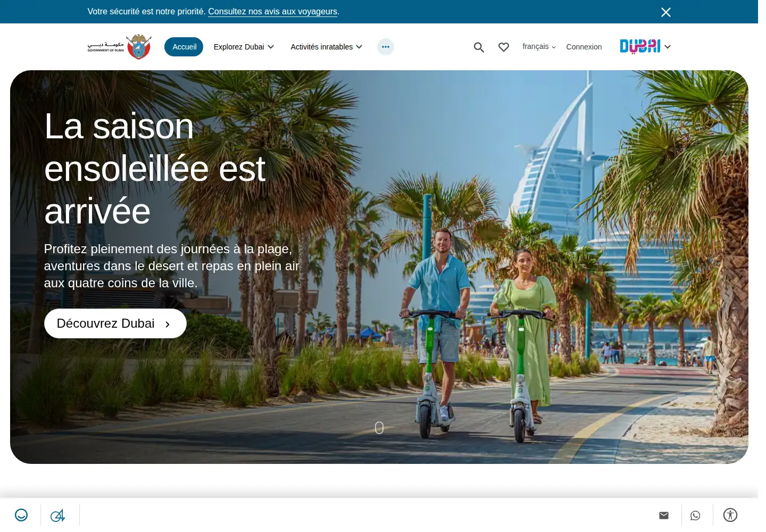Click the Découvrez Dubai button
The width and height of the screenshot is (766, 532).
115,323
